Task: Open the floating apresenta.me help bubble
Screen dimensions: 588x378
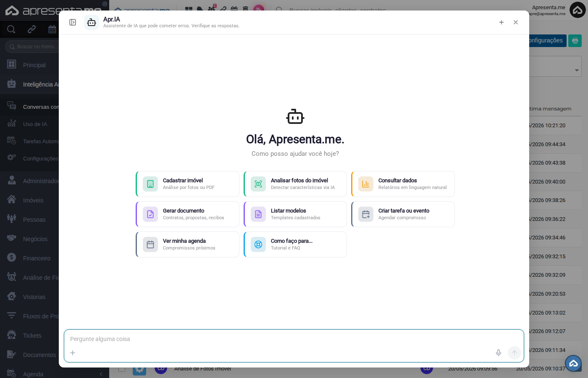Action: (573, 363)
